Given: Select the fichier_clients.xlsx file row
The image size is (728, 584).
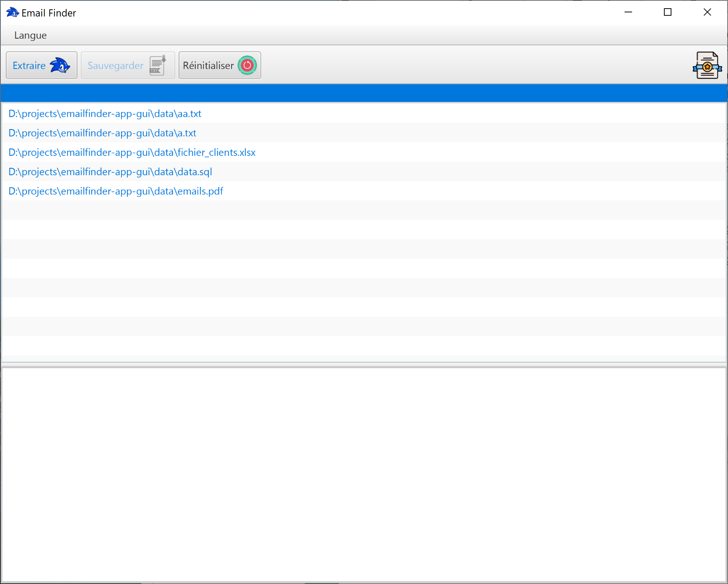Looking at the screenshot, I should point(363,152).
